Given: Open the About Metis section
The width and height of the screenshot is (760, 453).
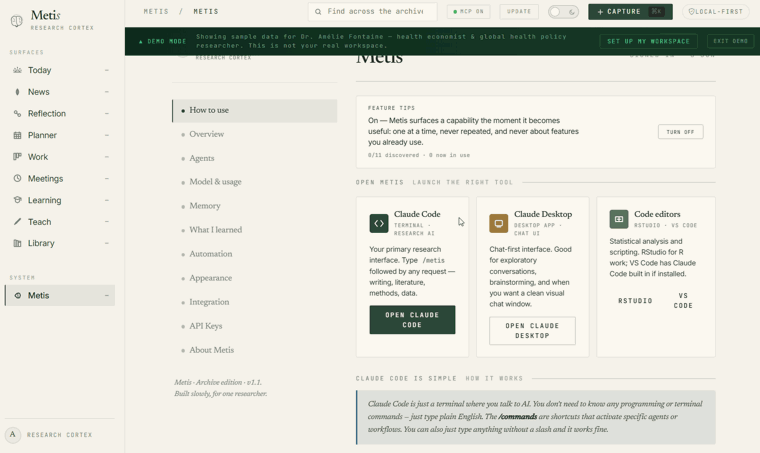Looking at the screenshot, I should pyautogui.click(x=254, y=350).
